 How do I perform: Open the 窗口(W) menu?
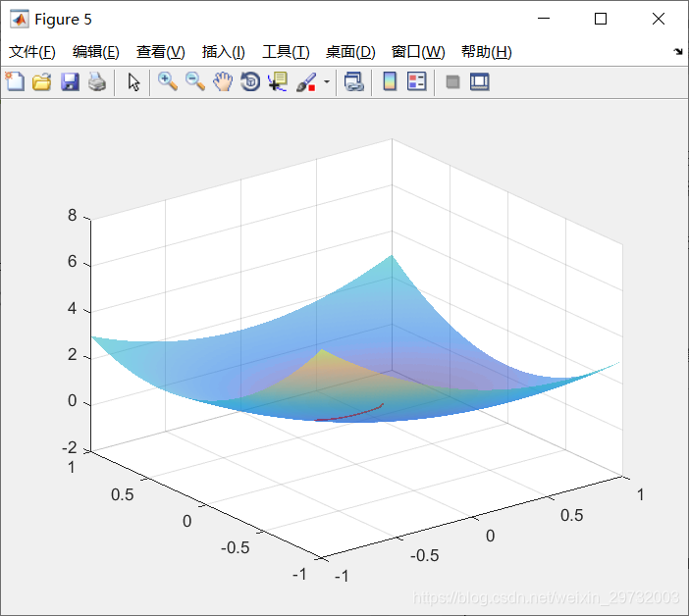[x=418, y=52]
